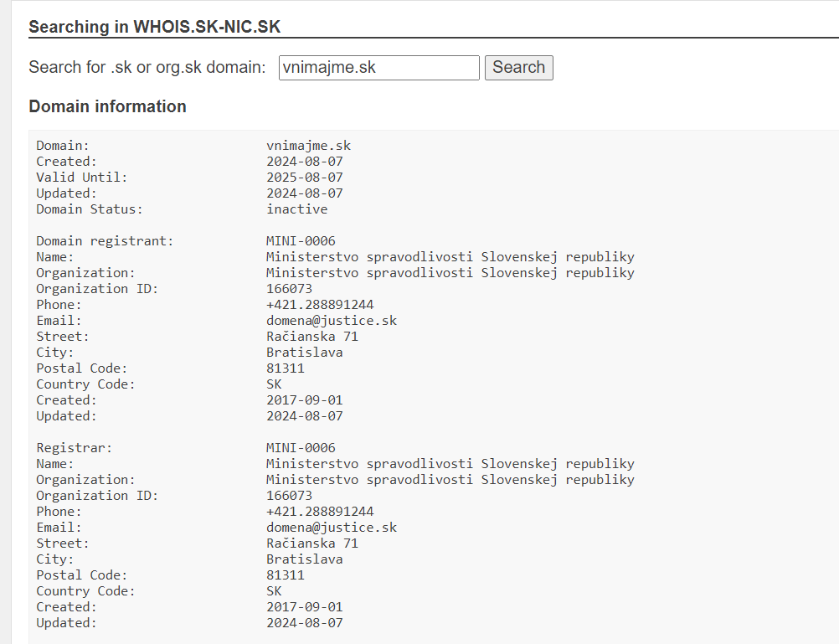
Task: Select the registrar Organization ID '166073'
Action: tap(289, 496)
